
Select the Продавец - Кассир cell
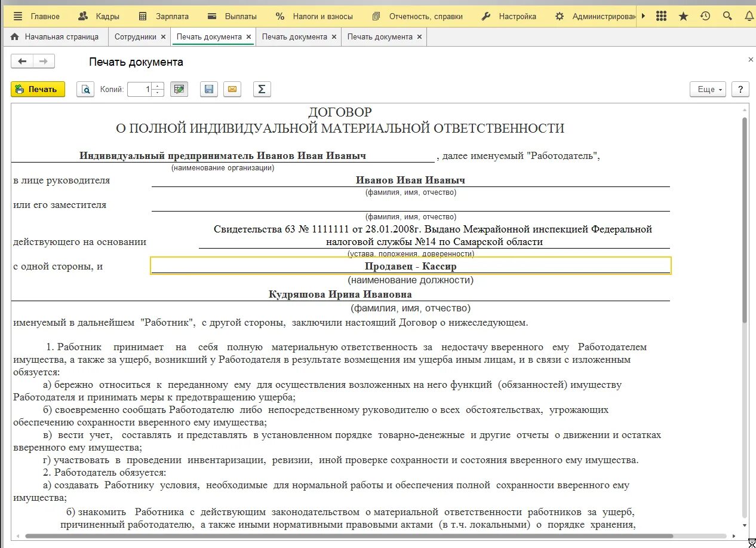click(410, 266)
